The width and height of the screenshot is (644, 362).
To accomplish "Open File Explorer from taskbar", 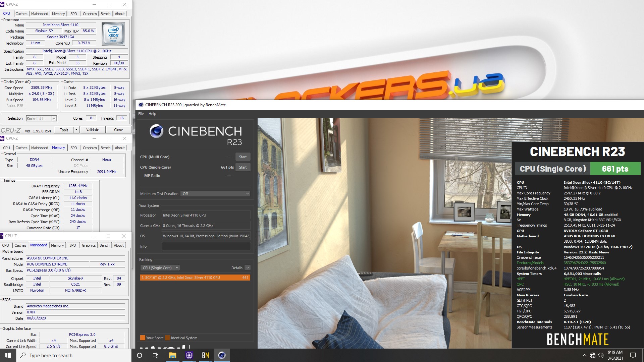I will 172,355.
